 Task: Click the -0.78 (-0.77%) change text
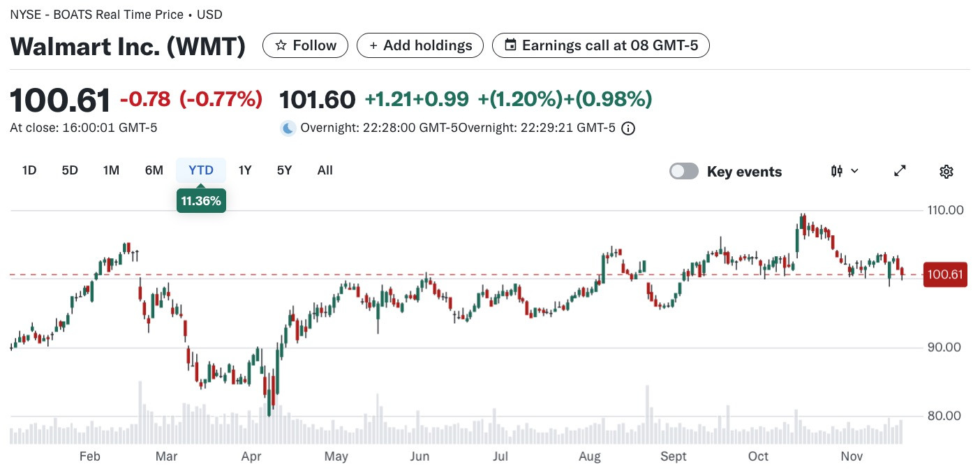coord(191,100)
